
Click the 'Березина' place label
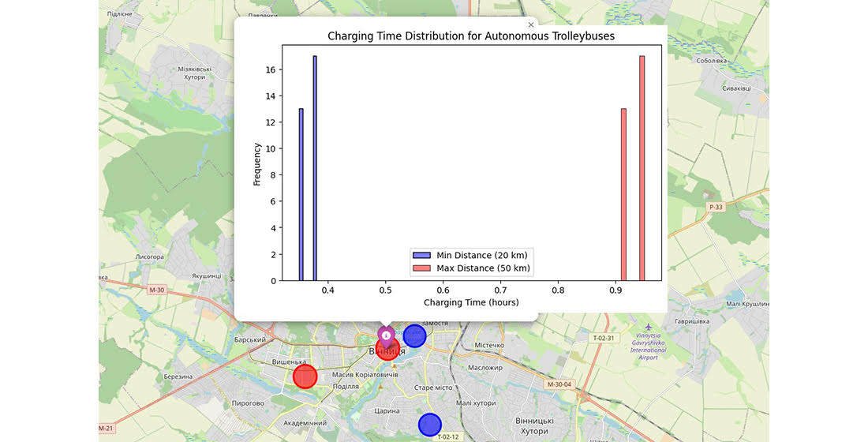tap(178, 376)
